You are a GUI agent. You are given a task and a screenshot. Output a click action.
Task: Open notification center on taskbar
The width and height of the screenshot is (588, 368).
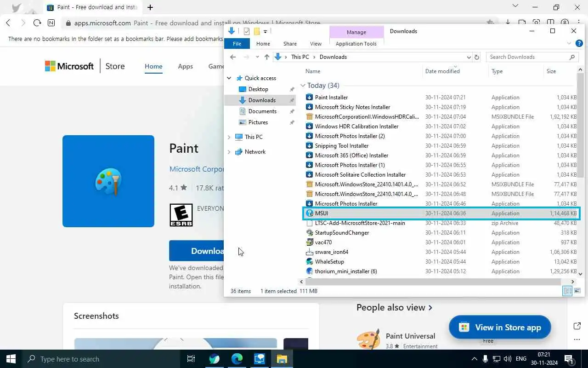[x=568, y=359]
